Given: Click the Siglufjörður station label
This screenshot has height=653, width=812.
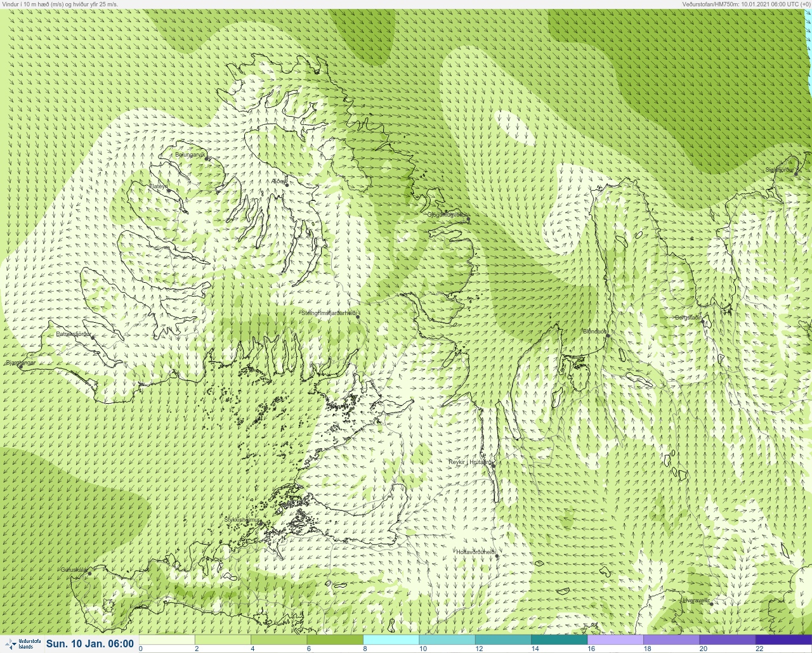Looking at the screenshot, I should (779, 170).
